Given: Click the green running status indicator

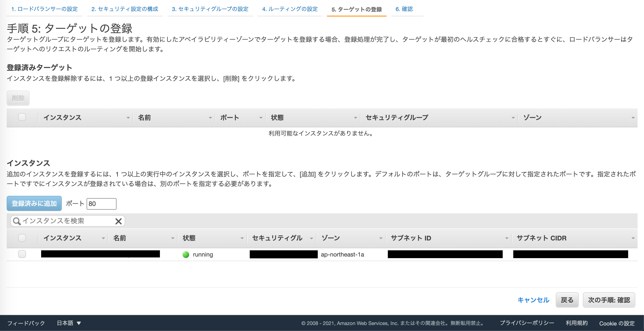Looking at the screenshot, I should coord(186,254).
